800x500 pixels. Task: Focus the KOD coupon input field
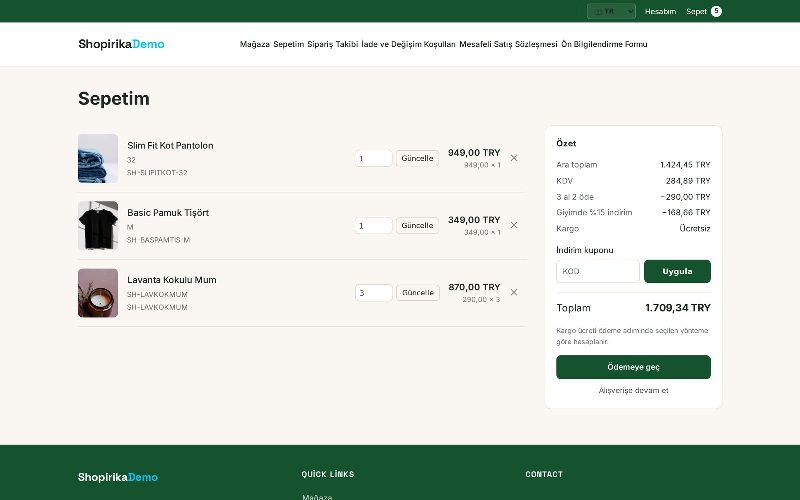(597, 271)
